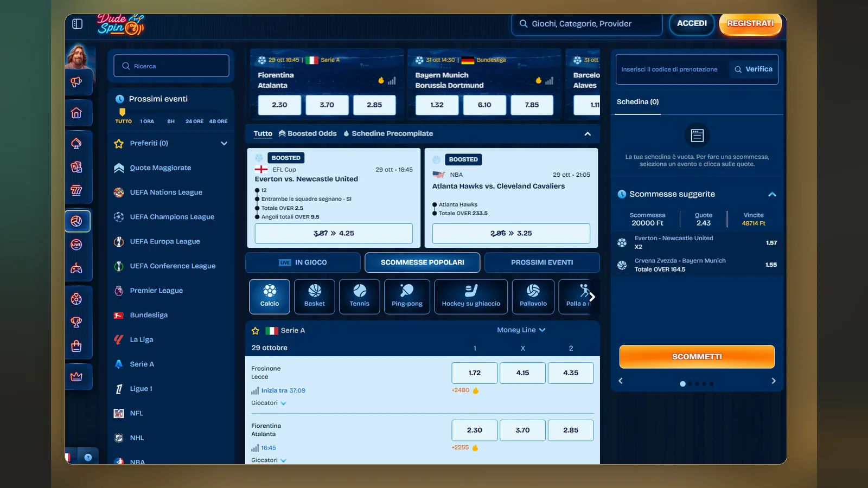This screenshot has width=868, height=488.
Task: Click Verifica booking code button
Action: 754,69
